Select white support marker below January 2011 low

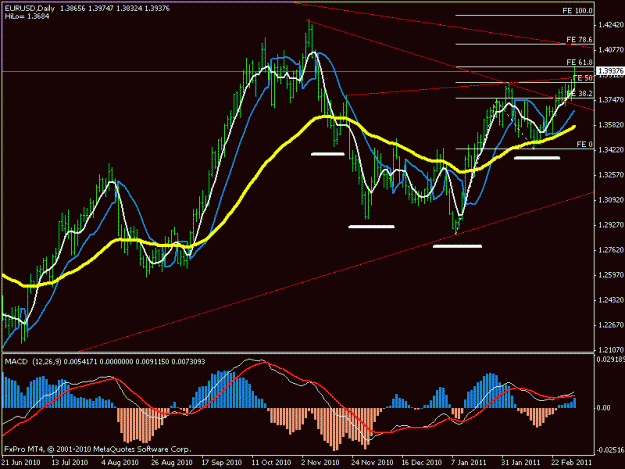click(x=457, y=246)
